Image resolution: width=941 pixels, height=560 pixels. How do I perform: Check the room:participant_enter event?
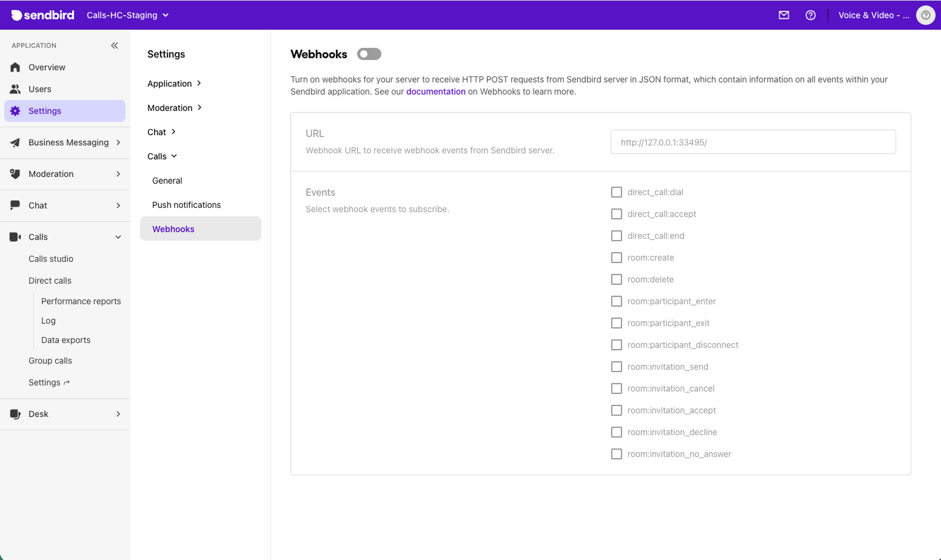tap(617, 301)
